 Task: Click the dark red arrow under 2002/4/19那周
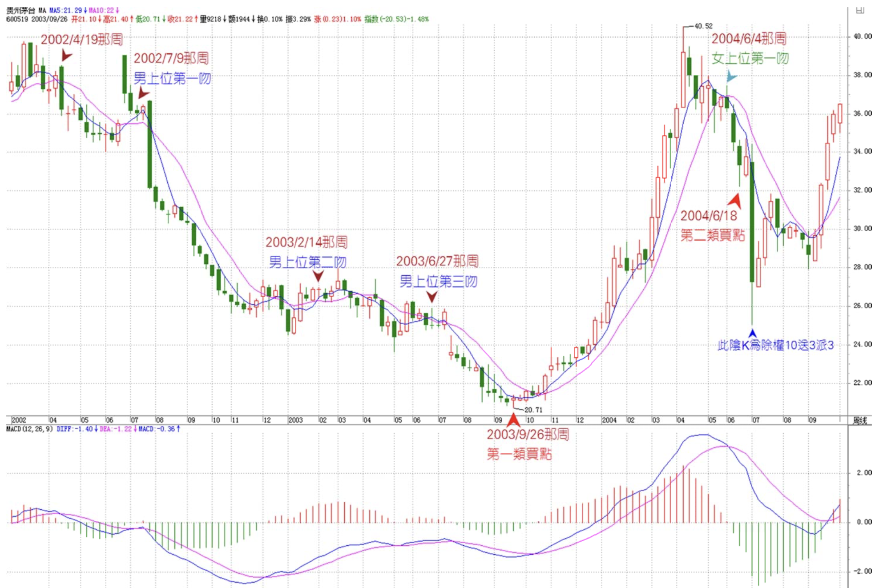[66, 56]
